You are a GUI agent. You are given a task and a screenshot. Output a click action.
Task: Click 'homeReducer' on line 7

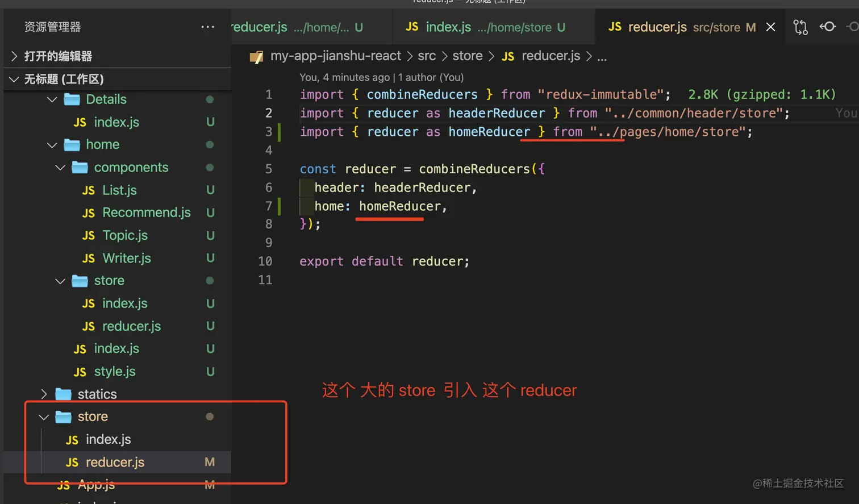(x=400, y=206)
